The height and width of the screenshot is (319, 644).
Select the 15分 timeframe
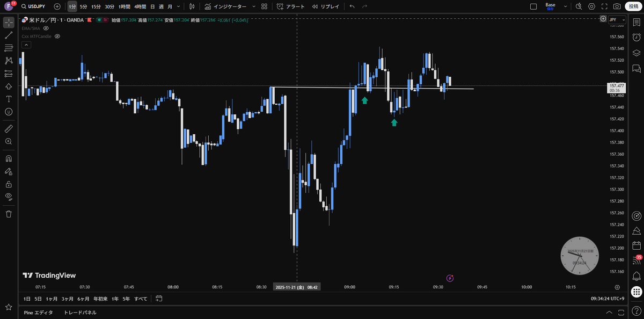[96, 6]
